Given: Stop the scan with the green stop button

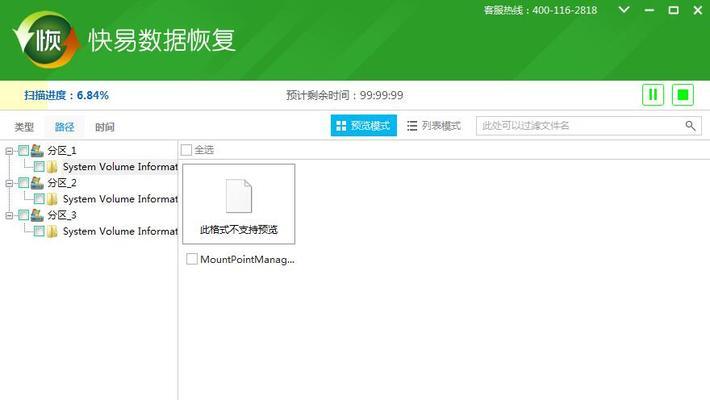Looking at the screenshot, I should click(682, 95).
